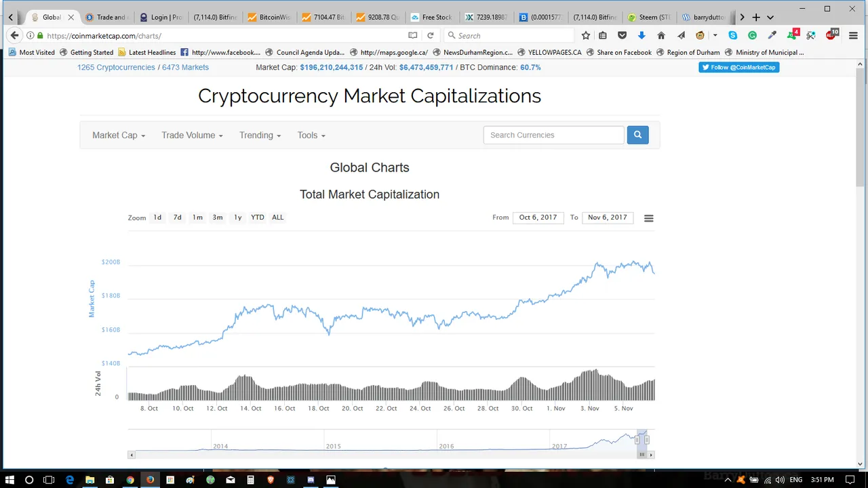The width and height of the screenshot is (868, 488).
Task: Open the Tools dropdown menu
Action: [311, 136]
